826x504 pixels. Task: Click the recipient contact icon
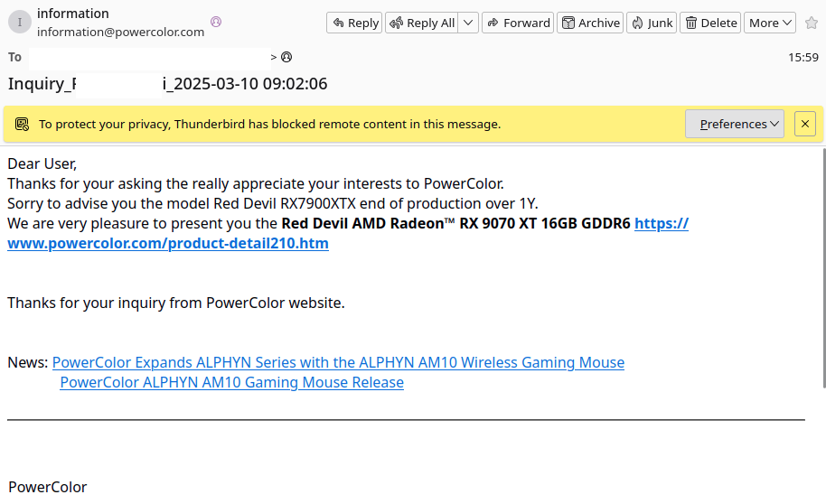[x=286, y=57]
